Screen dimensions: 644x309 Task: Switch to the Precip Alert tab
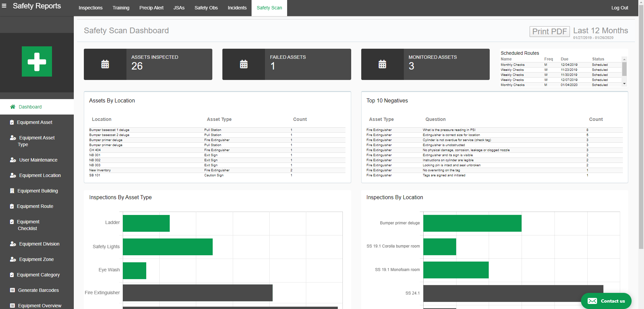point(151,8)
